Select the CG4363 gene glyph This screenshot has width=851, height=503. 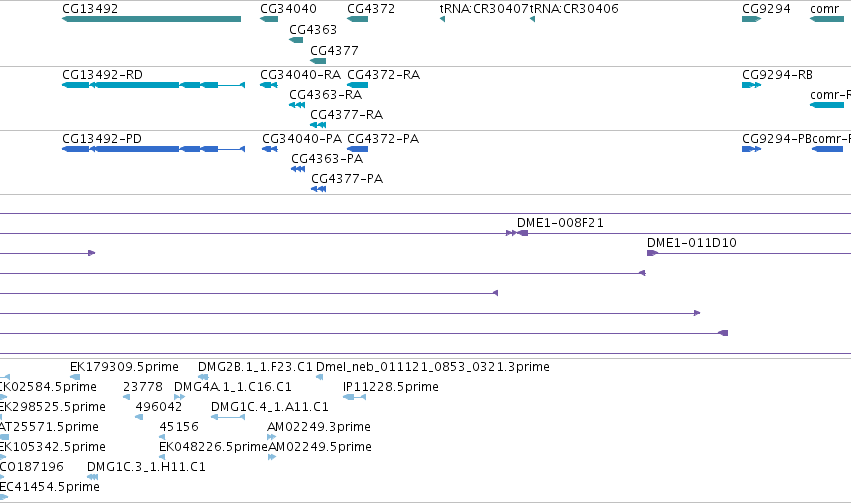click(x=296, y=40)
